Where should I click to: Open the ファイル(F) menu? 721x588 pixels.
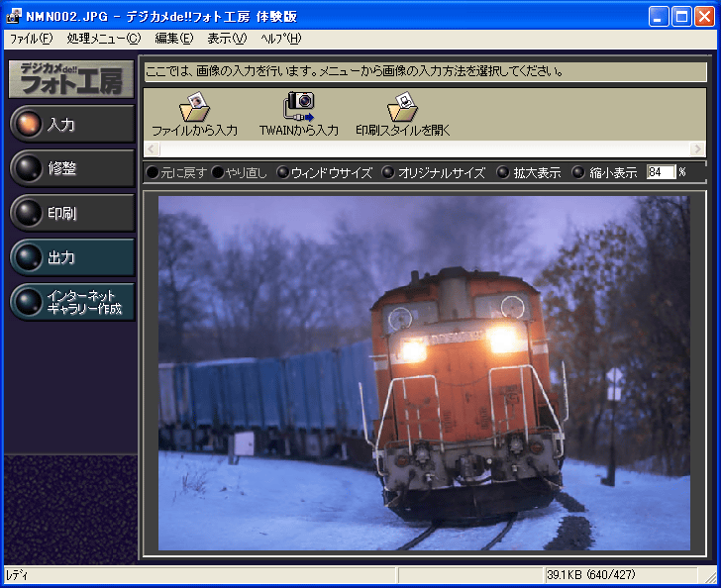click(x=31, y=39)
